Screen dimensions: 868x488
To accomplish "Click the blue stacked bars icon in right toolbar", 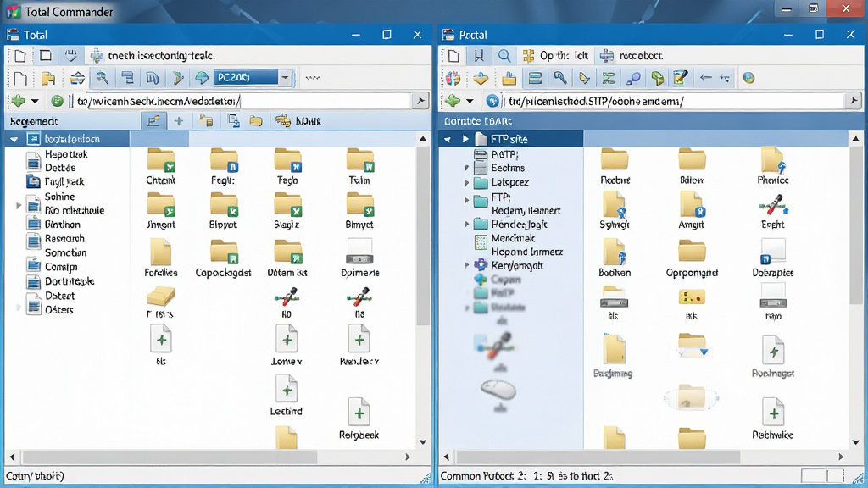I will point(535,78).
